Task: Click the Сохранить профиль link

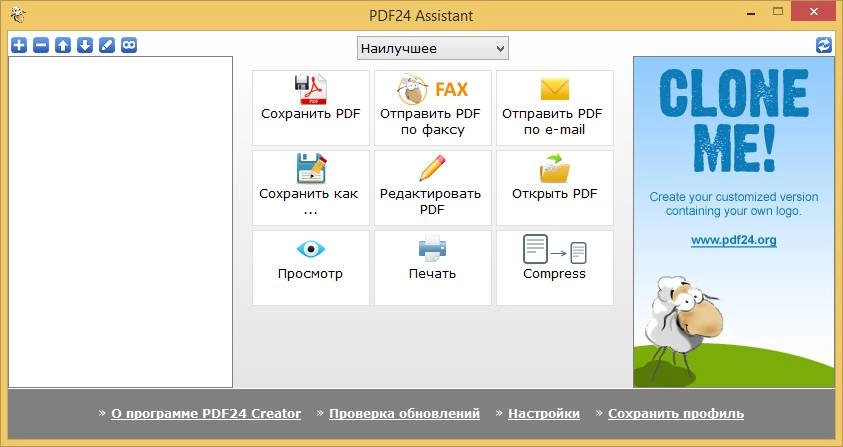Action: coord(676,414)
